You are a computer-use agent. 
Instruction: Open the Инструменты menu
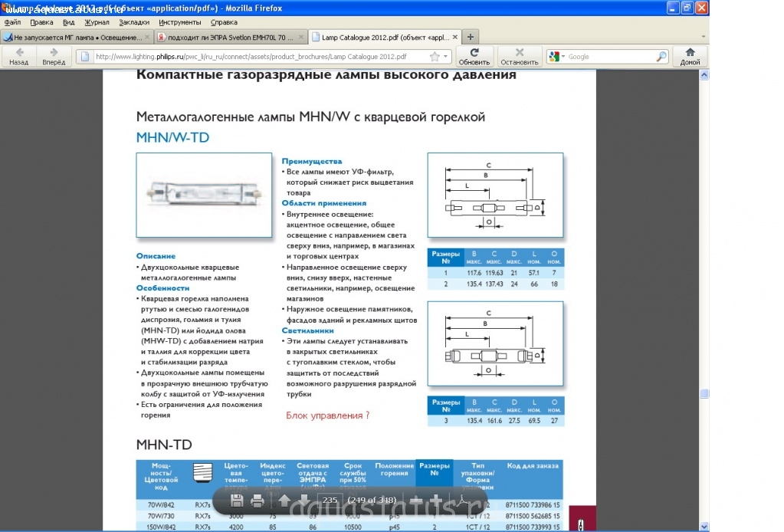pyautogui.click(x=180, y=22)
